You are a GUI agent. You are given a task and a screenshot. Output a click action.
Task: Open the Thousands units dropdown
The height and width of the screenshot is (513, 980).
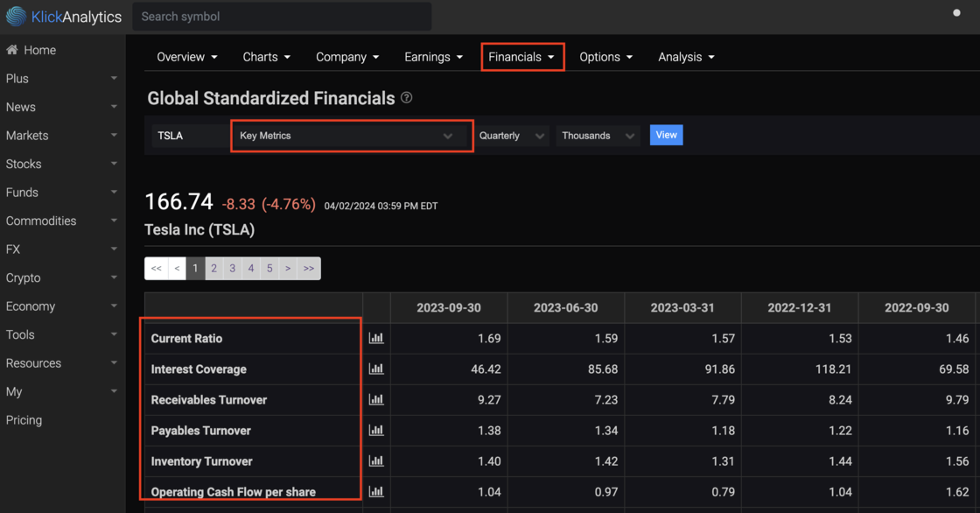(x=598, y=136)
